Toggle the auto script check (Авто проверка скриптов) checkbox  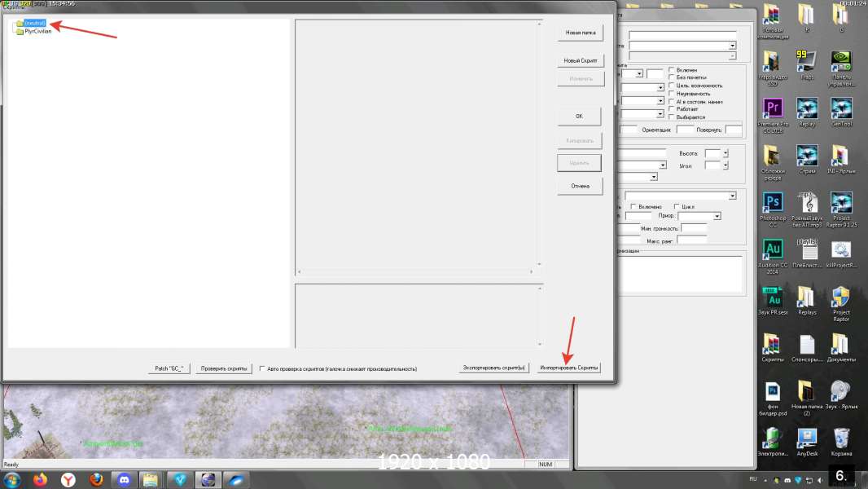tap(262, 369)
